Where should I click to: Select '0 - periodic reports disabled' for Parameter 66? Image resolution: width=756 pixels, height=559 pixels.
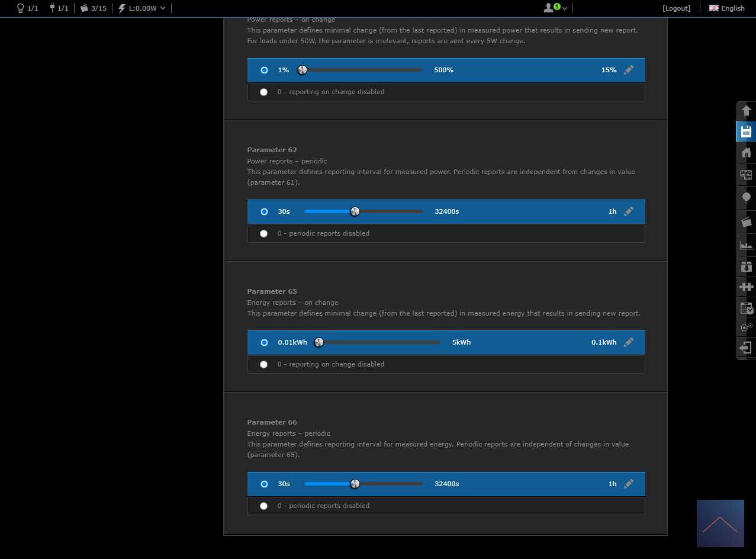[x=263, y=506]
